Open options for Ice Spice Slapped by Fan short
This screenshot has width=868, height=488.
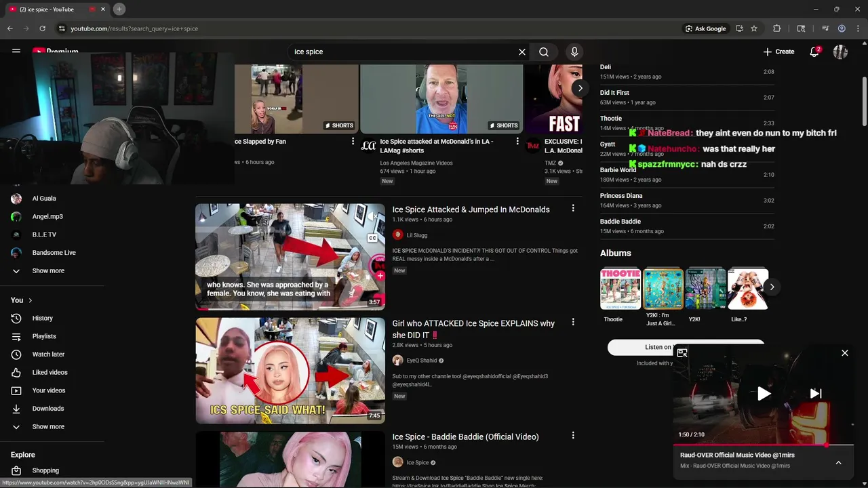pyautogui.click(x=353, y=142)
